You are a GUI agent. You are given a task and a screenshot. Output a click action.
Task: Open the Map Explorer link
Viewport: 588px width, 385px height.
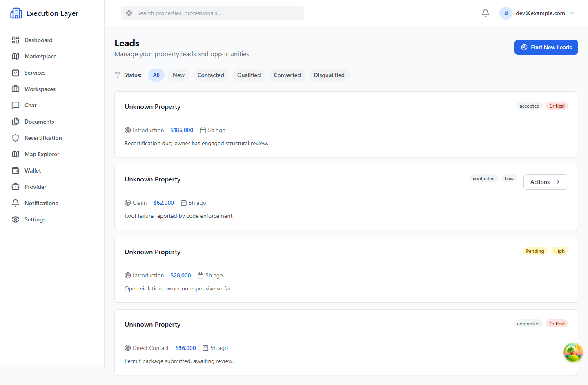click(52, 154)
